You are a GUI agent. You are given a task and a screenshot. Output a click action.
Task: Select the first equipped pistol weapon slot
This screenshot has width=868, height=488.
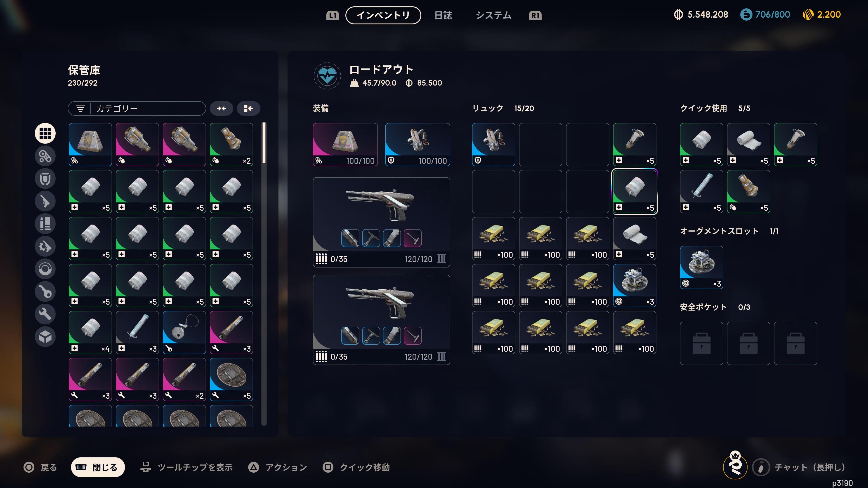[x=381, y=222]
